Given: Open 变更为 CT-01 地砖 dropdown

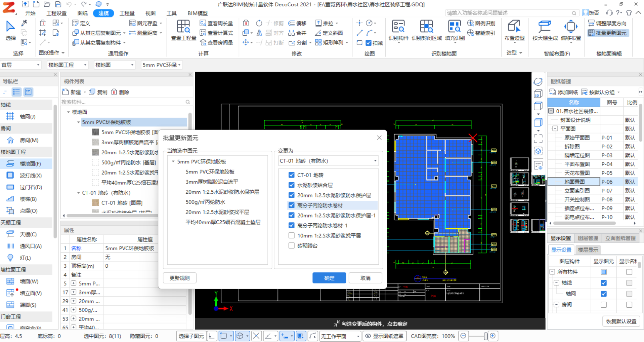Looking at the screenshot, I should pos(328,161).
